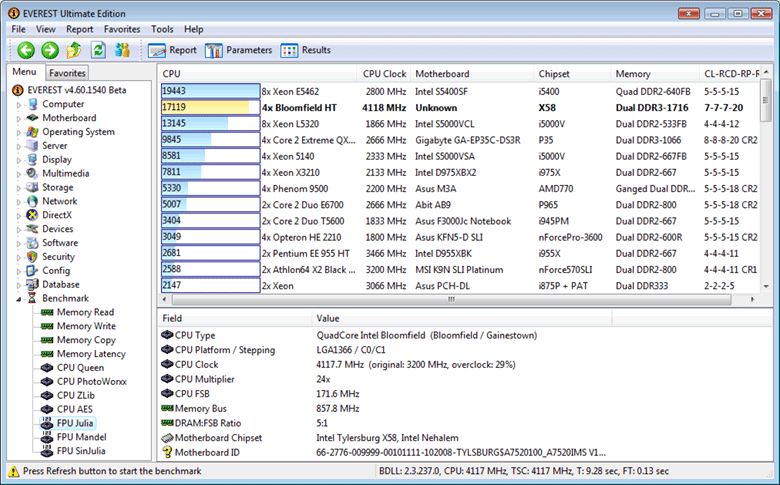Click the Memory column header
This screenshot has height=485, width=780.
[655, 74]
